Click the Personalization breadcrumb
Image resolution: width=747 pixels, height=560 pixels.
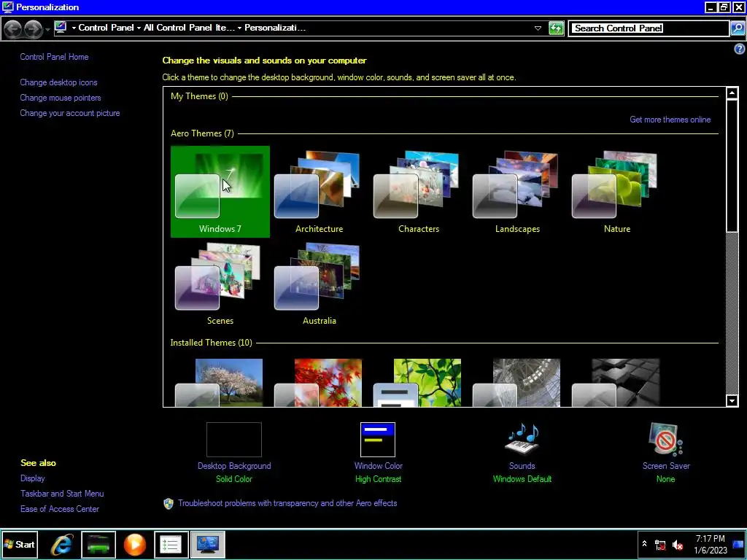click(275, 28)
